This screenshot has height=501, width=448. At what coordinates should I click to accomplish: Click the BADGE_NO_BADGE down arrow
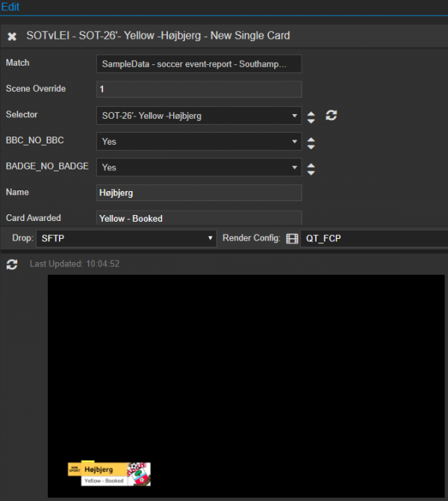point(311,172)
